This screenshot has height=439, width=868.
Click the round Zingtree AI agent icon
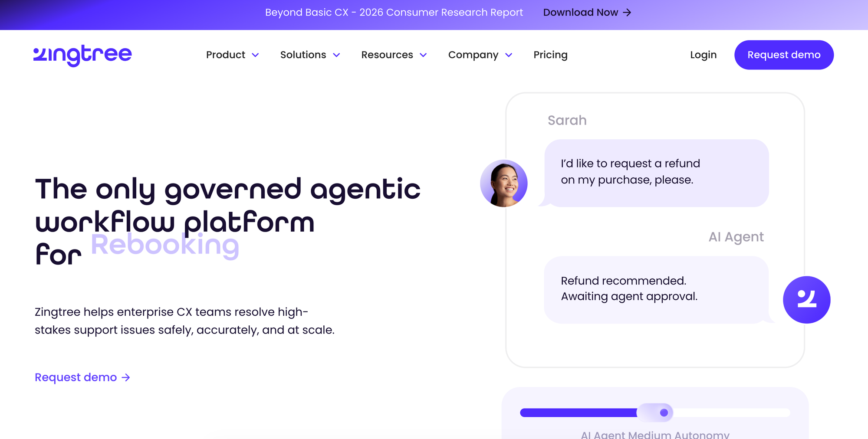click(x=806, y=300)
